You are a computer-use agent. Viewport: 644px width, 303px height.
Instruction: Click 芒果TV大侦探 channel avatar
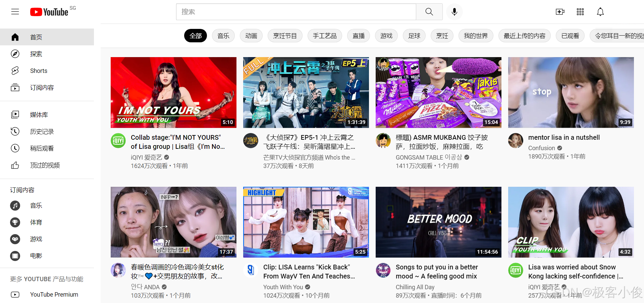[x=251, y=140]
